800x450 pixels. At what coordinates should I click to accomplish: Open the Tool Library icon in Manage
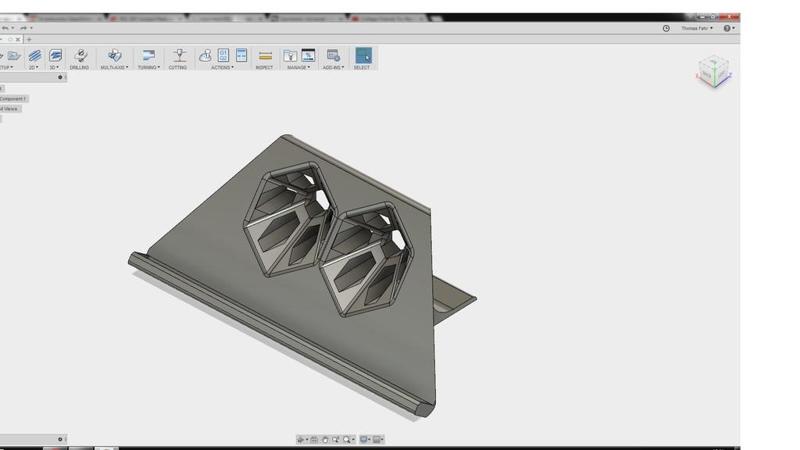point(290,56)
